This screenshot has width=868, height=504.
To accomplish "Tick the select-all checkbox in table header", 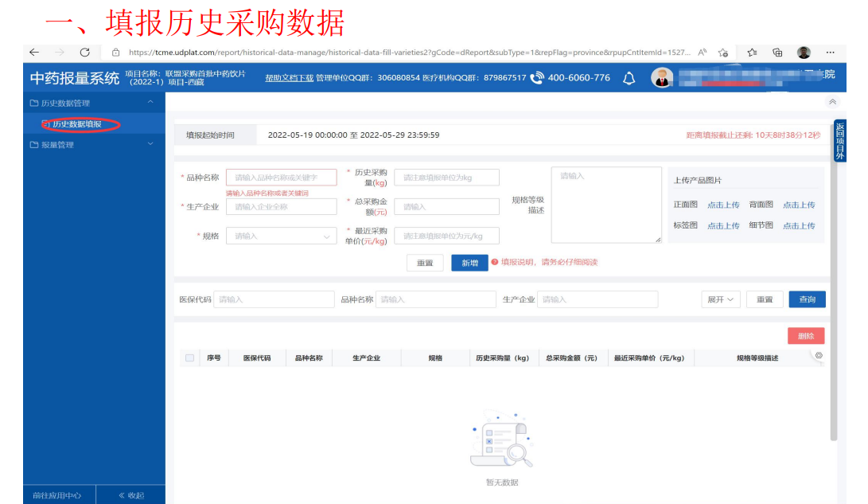I will coord(189,358).
